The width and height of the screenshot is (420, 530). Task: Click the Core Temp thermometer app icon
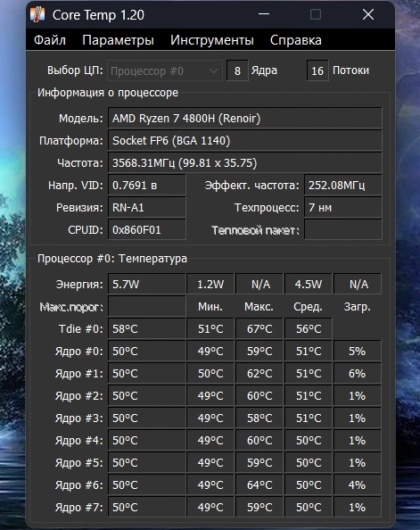coord(37,14)
